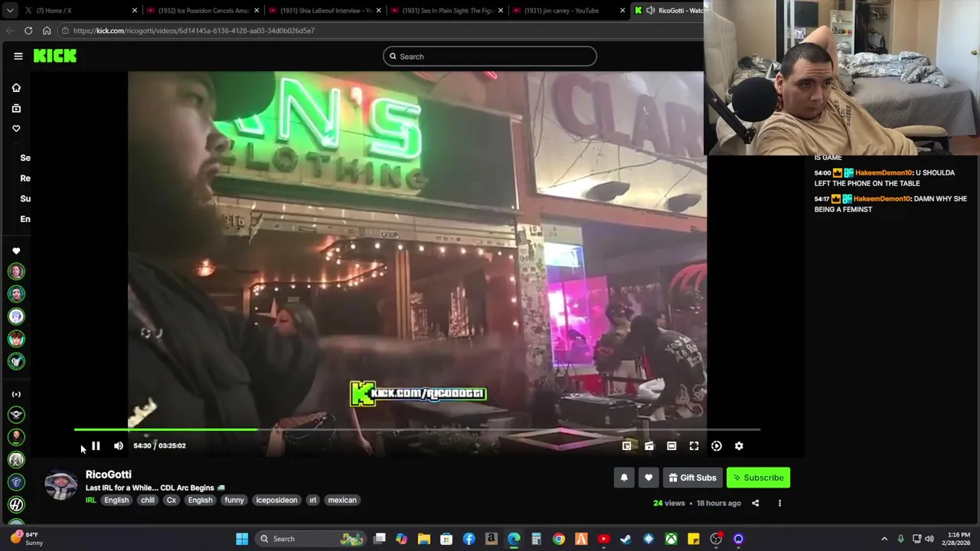Viewport: 980px width, 551px height.
Task: Open the Browse icon in sidebar
Action: [x=16, y=108]
